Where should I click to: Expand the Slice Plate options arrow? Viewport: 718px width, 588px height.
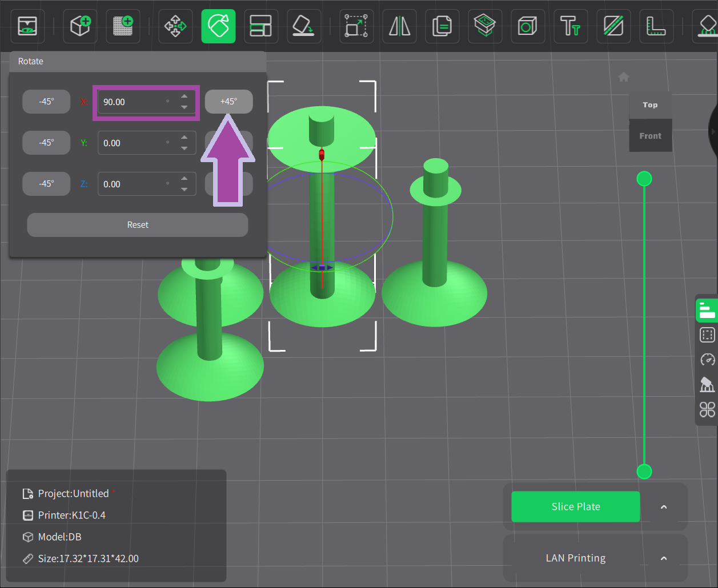(x=664, y=507)
